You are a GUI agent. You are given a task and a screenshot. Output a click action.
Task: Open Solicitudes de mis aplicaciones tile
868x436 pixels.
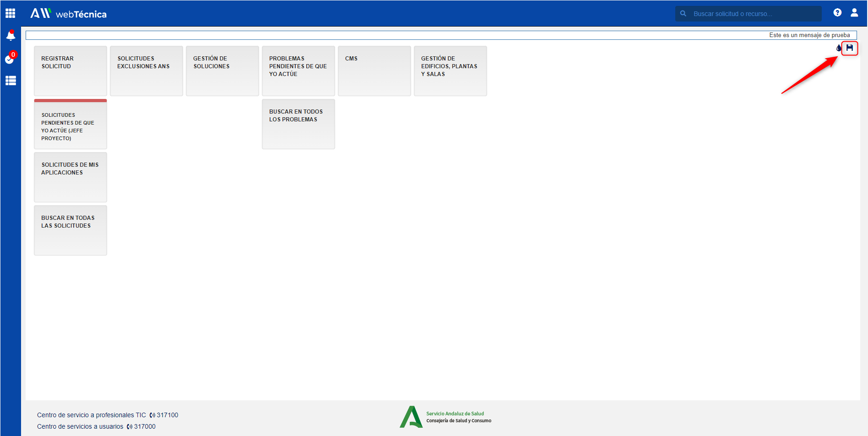click(x=71, y=177)
